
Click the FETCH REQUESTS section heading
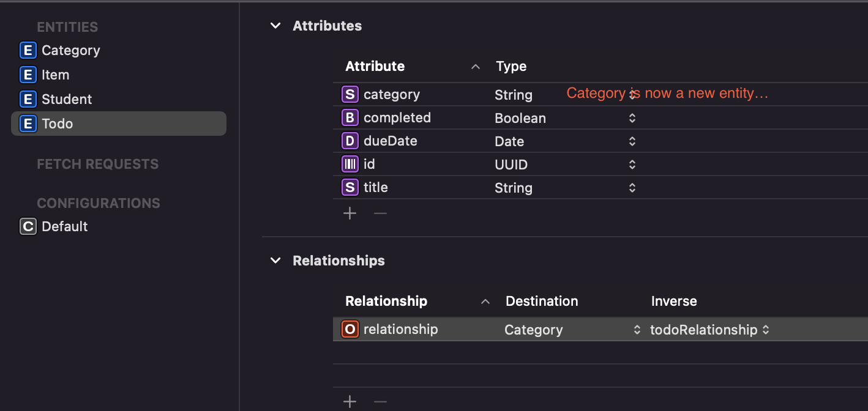98,164
